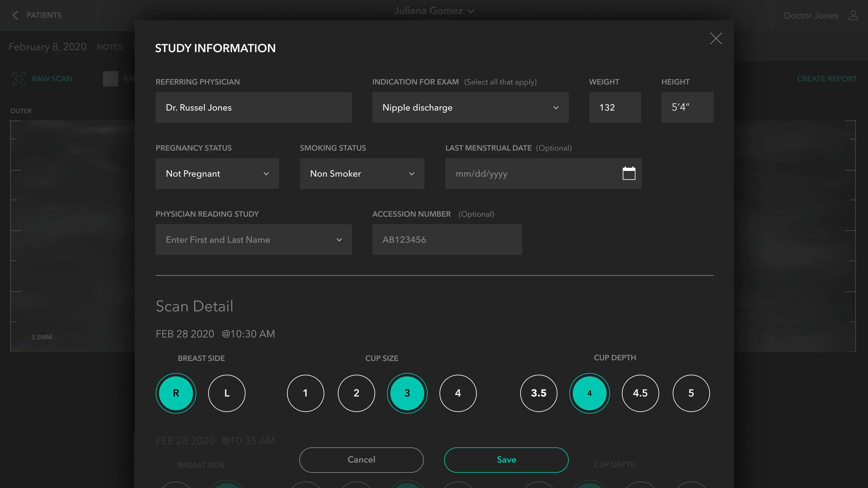Select Left breast side
Screen dimensions: 868x488
point(227,393)
